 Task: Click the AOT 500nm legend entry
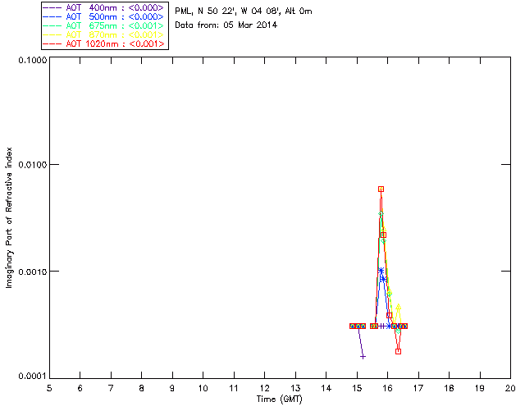103,16
